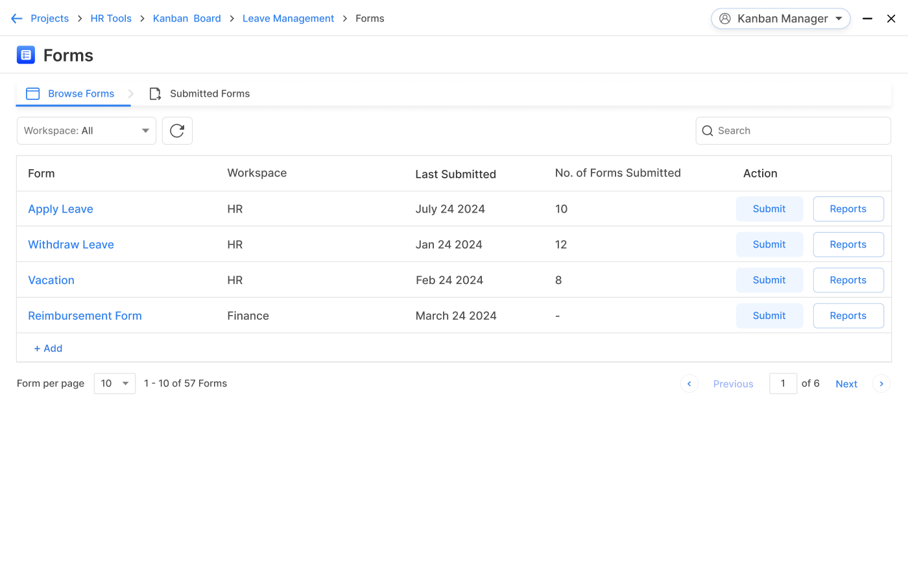Open the Form per page dropdown

114,383
